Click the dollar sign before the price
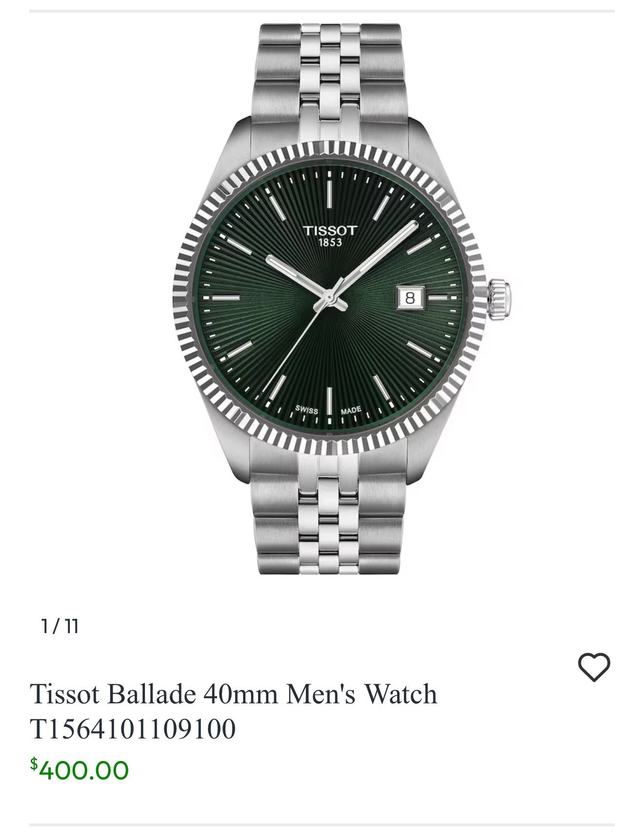Screen dimensions: 644x837 (x=34, y=763)
